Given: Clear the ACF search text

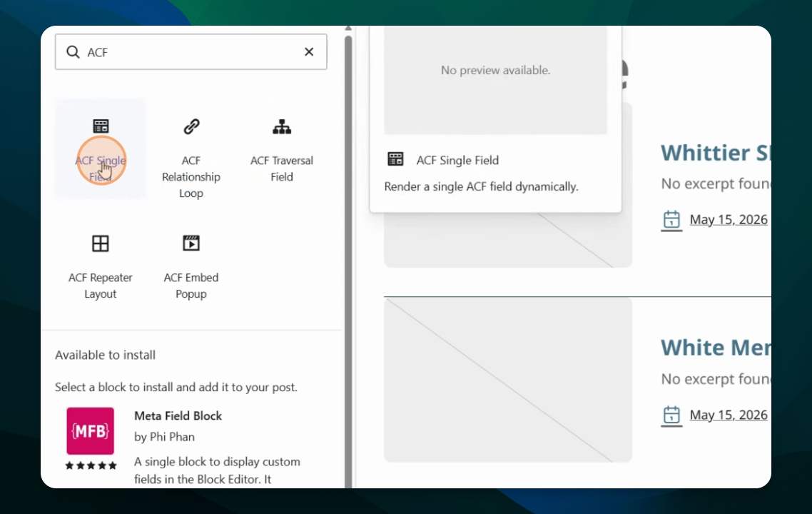Looking at the screenshot, I should (309, 52).
